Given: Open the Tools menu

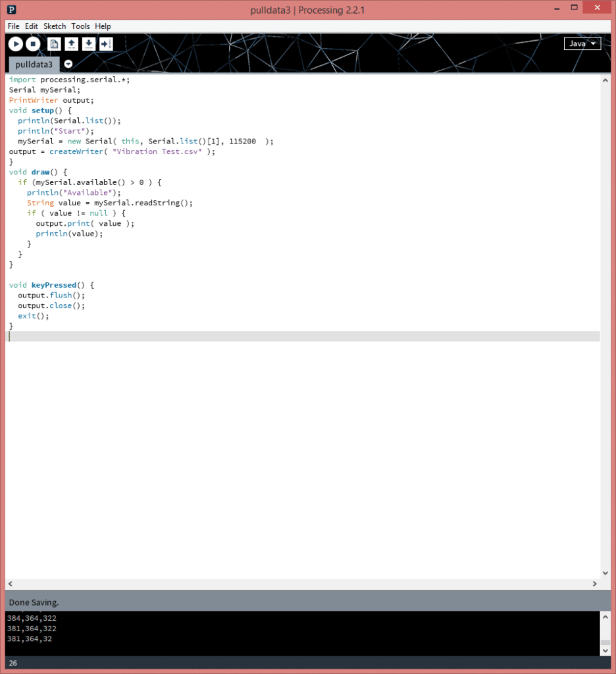Looking at the screenshot, I should pos(80,26).
